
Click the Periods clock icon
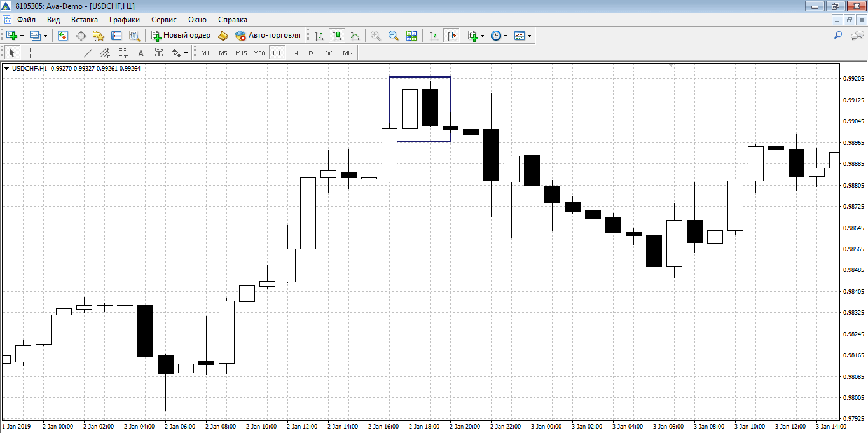pos(496,36)
